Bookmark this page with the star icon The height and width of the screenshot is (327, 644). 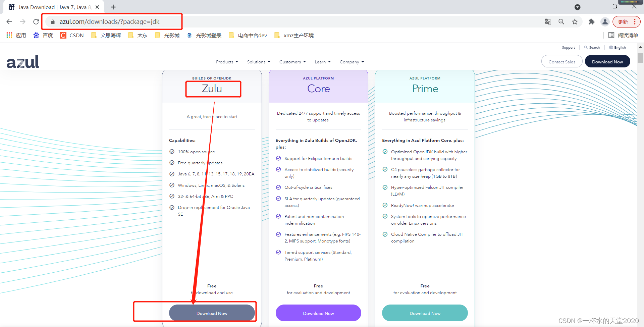coord(575,22)
